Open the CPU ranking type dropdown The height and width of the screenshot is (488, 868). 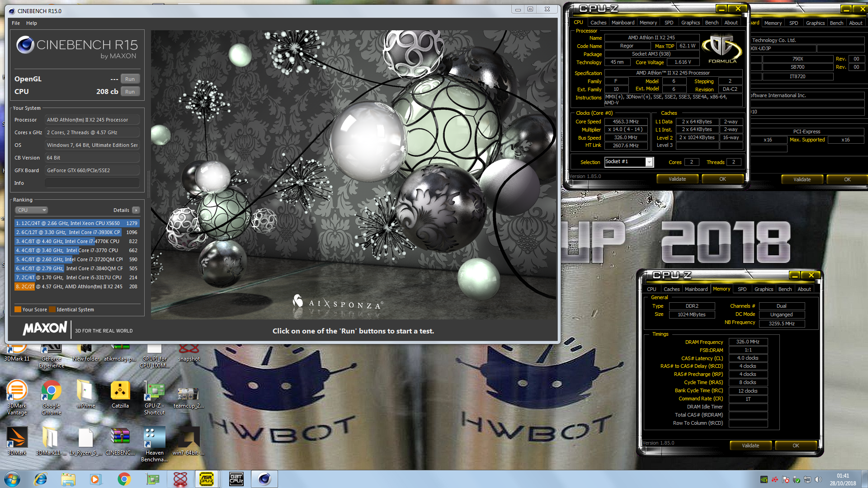point(32,210)
